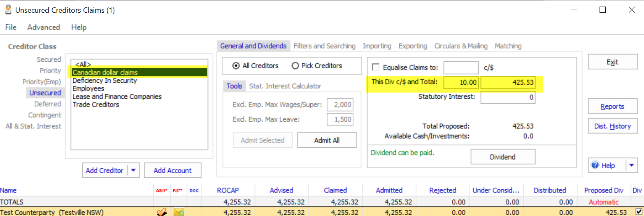Click the ABN check icon for Test Counterparty
Screen dimensions: 644x216
[161, 212]
